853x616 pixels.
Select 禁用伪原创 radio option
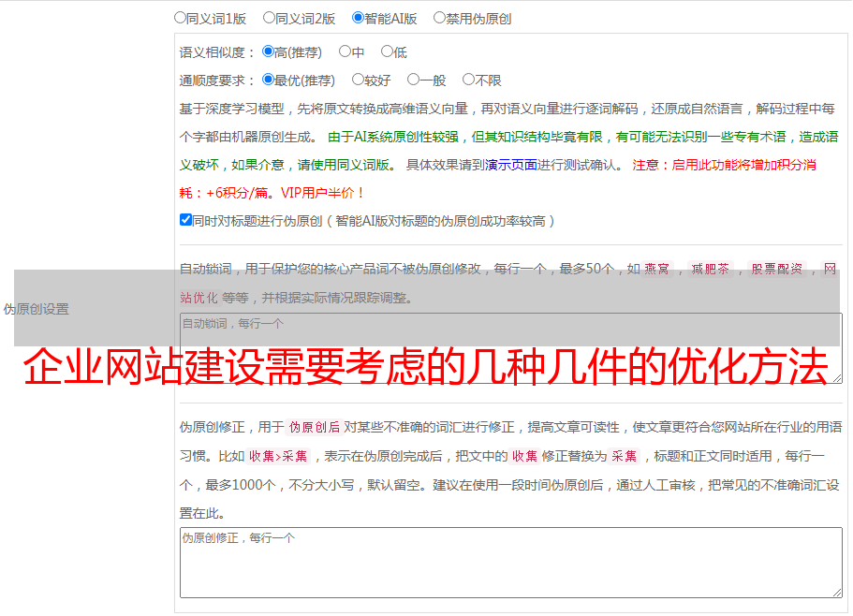(439, 18)
